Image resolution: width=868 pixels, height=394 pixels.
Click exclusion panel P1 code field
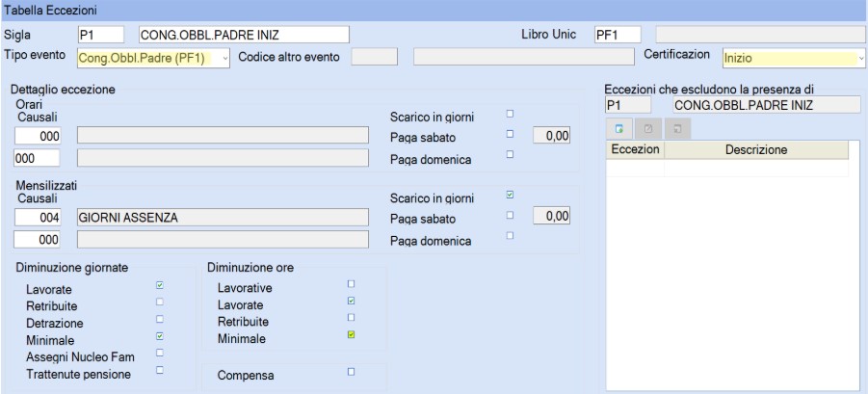pos(628,105)
